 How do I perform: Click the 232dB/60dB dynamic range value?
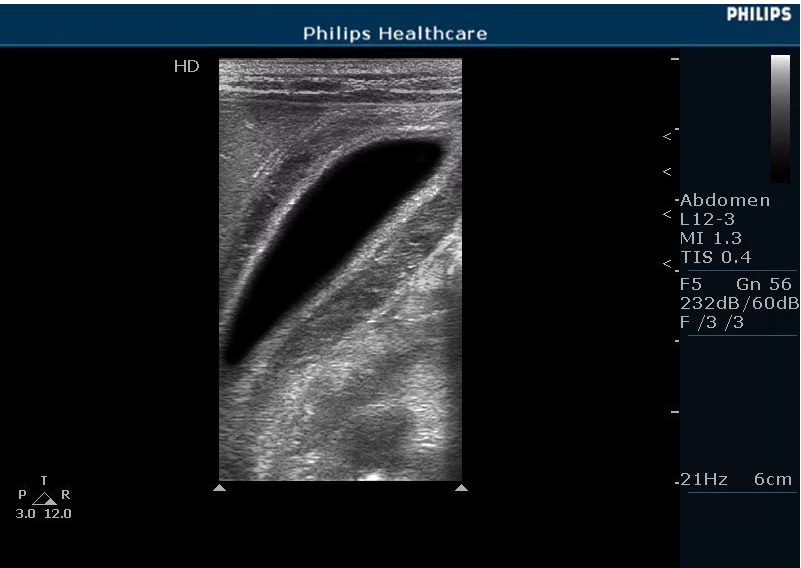pos(739,303)
